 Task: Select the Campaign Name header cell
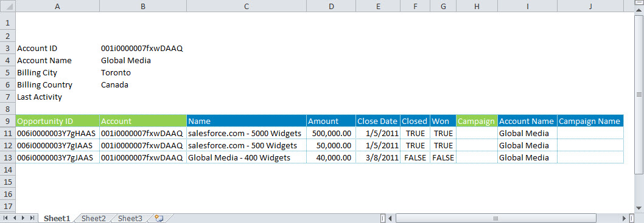click(590, 121)
